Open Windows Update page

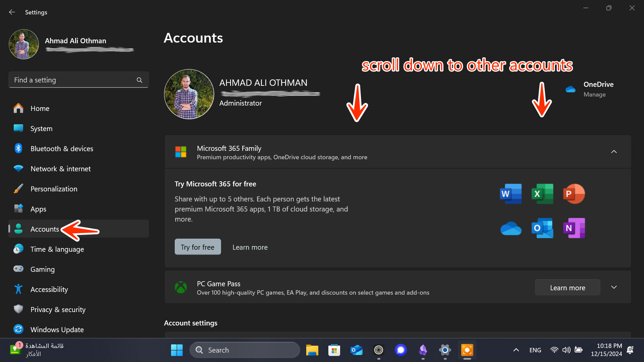pos(57,329)
